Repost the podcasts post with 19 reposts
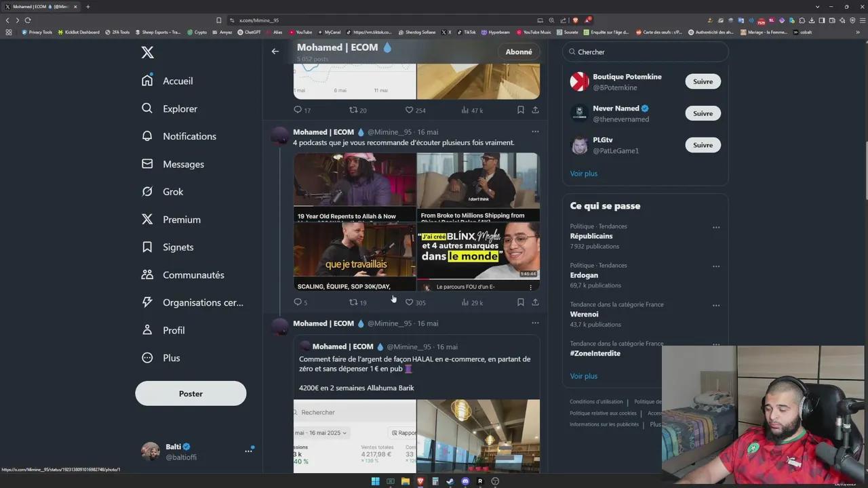Image resolution: width=868 pixels, height=488 pixels. pos(357,302)
